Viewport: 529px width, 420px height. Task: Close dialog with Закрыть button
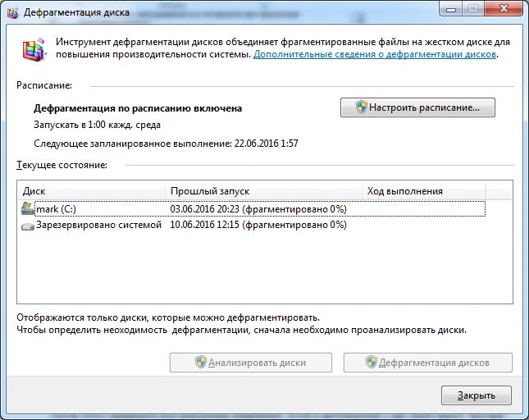click(x=477, y=395)
